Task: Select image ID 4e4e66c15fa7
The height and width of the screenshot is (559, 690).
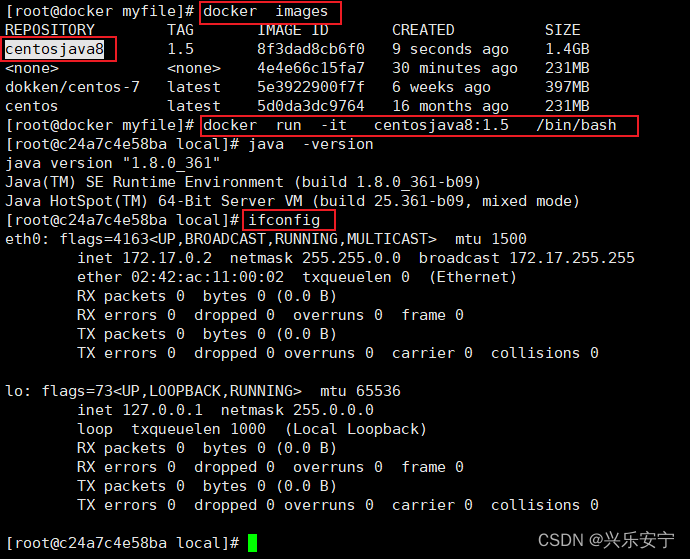Action: click(311, 68)
